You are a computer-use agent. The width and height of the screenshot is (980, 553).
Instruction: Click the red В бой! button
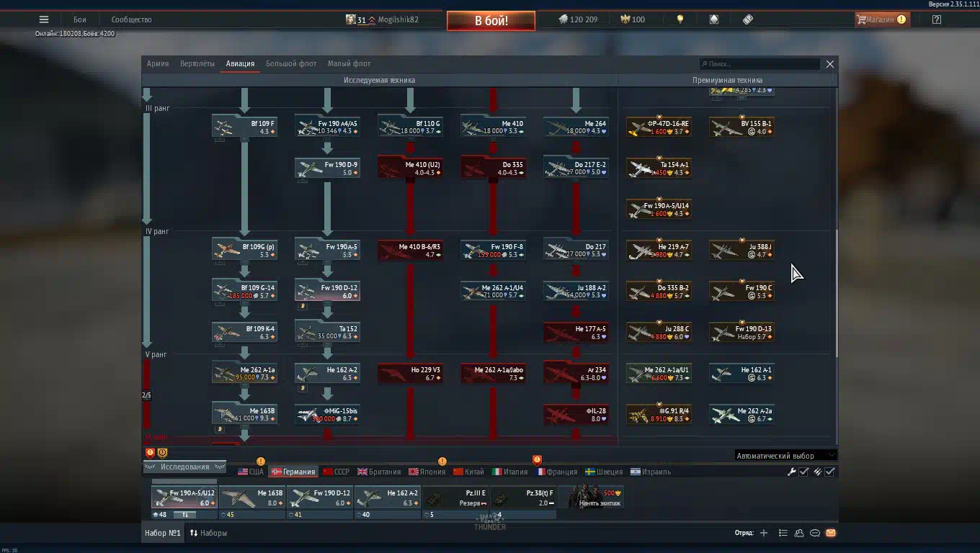pos(491,20)
